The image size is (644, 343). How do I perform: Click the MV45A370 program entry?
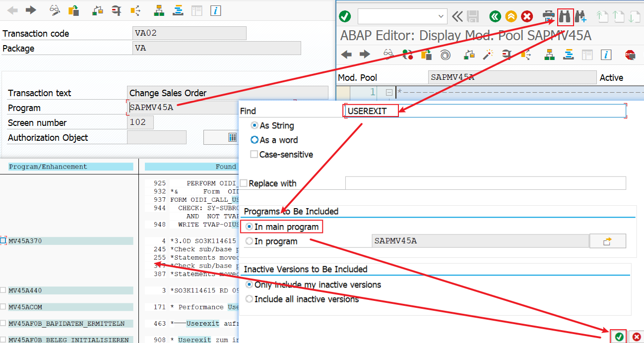[70, 241]
